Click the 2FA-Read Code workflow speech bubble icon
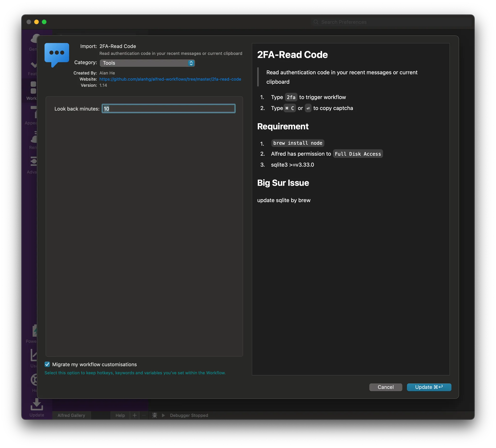The image size is (496, 448). (57, 55)
